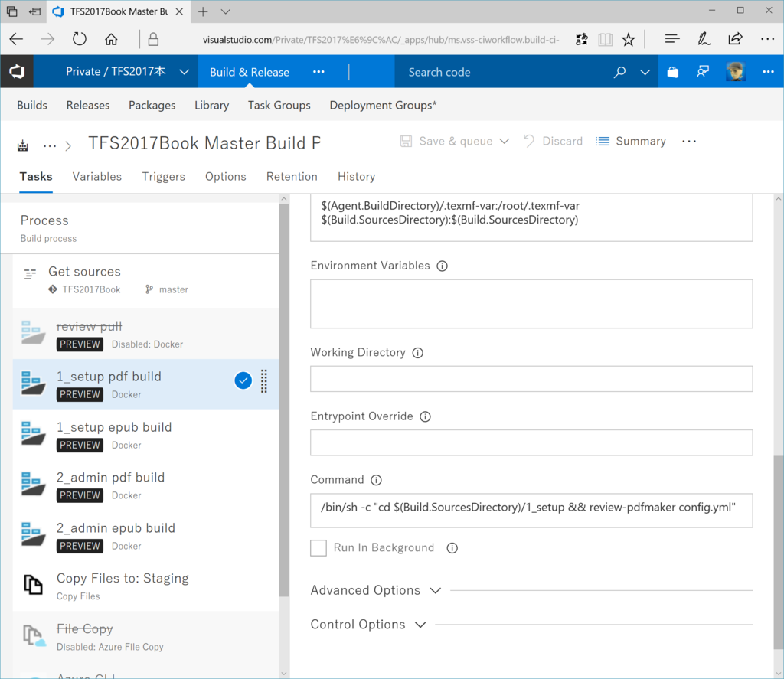Open Edge settings ellipsis menu
Screen dimensions: 784x679
[x=767, y=39]
